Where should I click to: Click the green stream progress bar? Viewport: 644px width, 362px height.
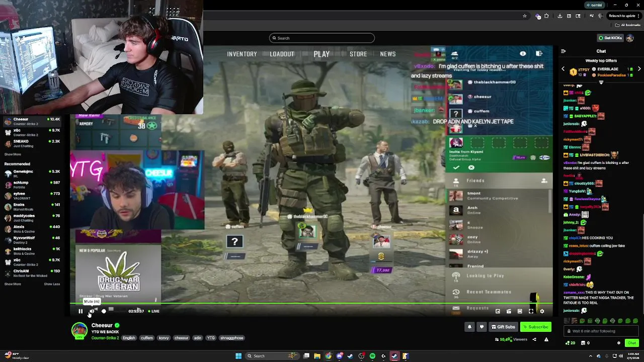pos(311,303)
